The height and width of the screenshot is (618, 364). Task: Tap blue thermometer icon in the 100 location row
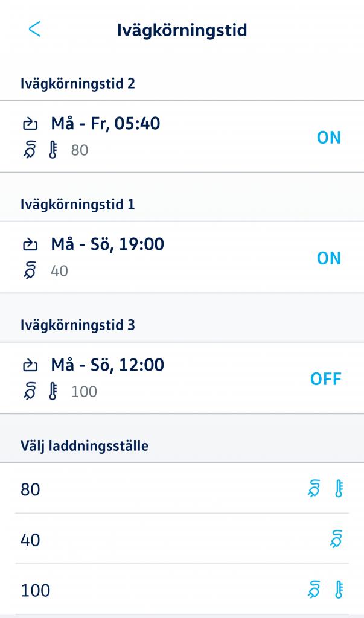[x=339, y=590]
